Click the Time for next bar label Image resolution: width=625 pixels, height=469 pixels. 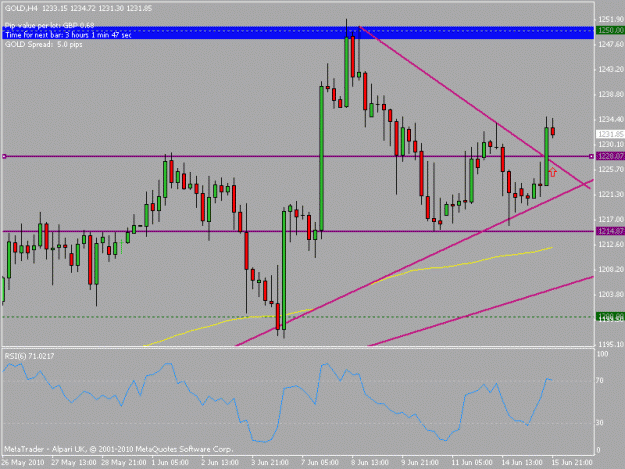pos(68,35)
